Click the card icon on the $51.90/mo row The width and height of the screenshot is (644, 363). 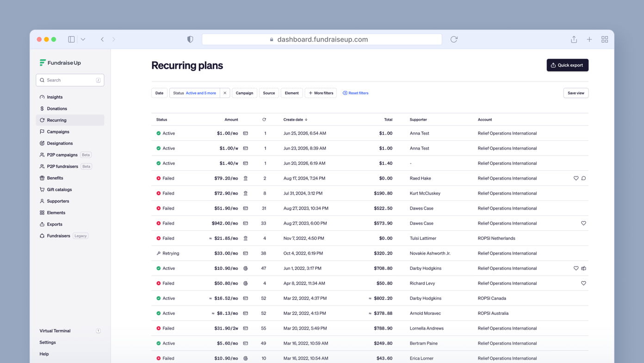click(x=246, y=208)
